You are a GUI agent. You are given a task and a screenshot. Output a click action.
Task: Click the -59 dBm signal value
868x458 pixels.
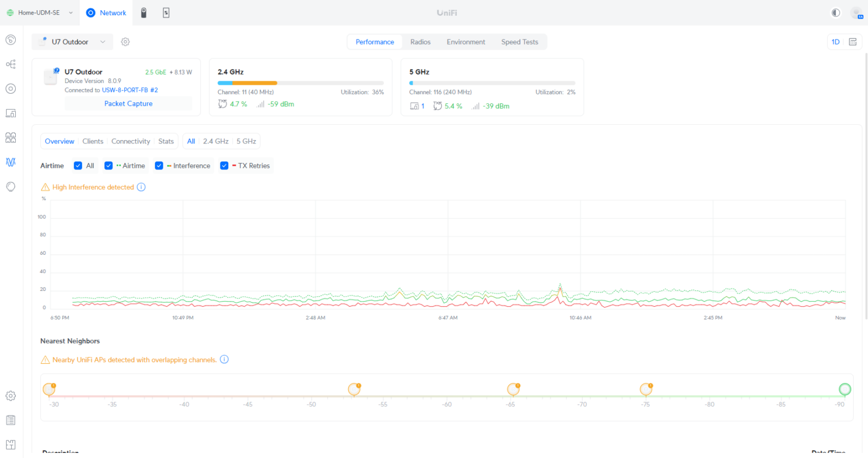[281, 104]
